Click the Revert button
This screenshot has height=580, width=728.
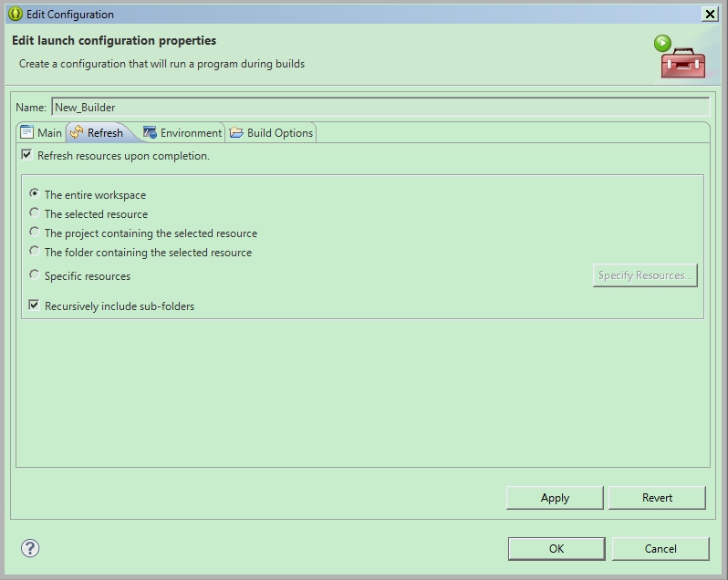coord(657,498)
